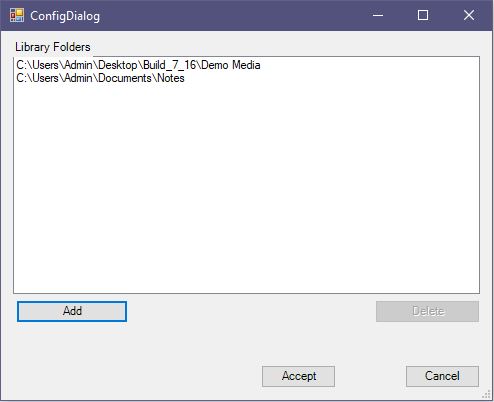
Task: Click the gap between Accept and Cancel buttons
Action: click(370, 376)
